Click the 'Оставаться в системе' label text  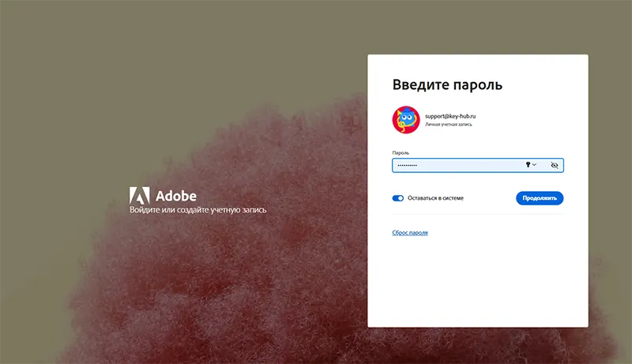(x=435, y=198)
